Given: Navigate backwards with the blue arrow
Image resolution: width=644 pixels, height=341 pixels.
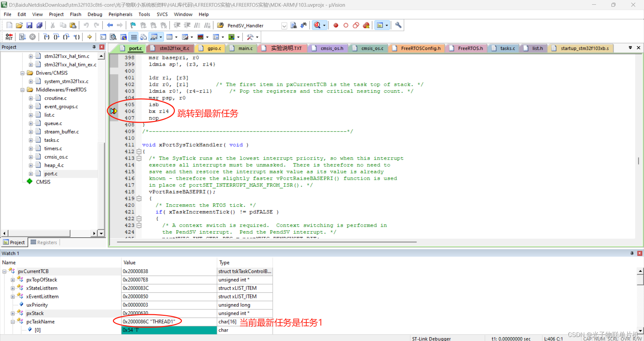Looking at the screenshot, I should tap(110, 25).
